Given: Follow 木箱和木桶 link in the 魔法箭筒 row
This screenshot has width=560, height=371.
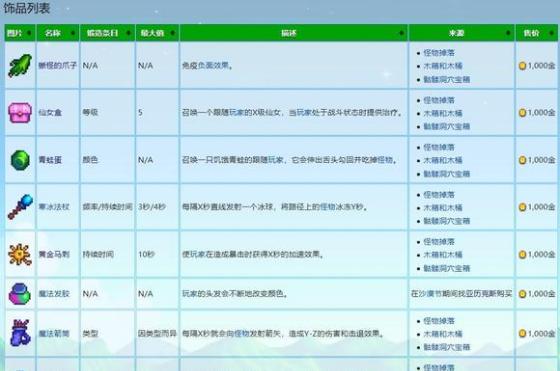Looking at the screenshot, I should click(x=443, y=334).
